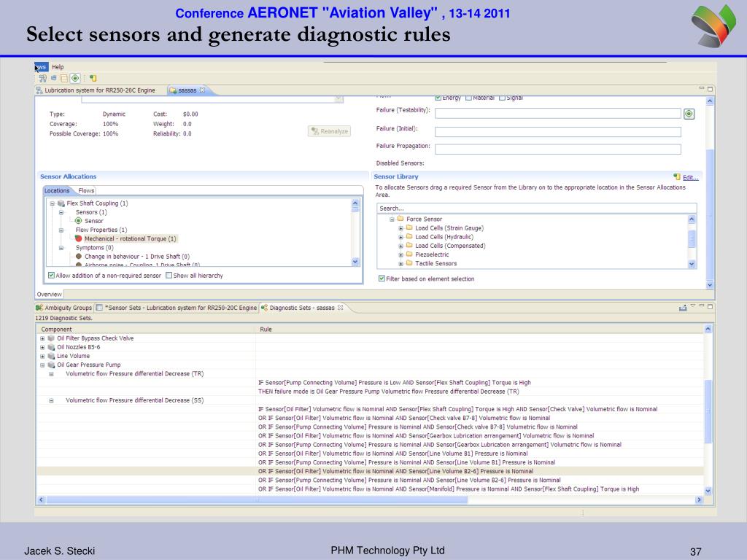Expand the Load Cells (Hydraulic) folder
Viewport: 747px width, 560px height.
tap(400, 237)
